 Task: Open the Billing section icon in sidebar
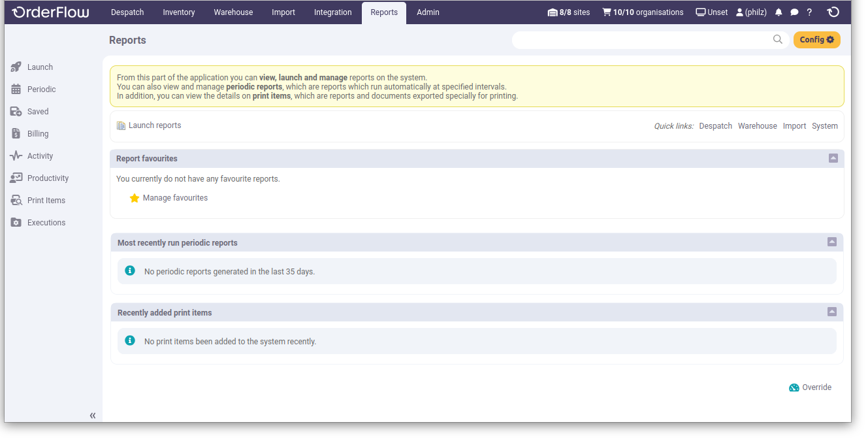pos(16,133)
